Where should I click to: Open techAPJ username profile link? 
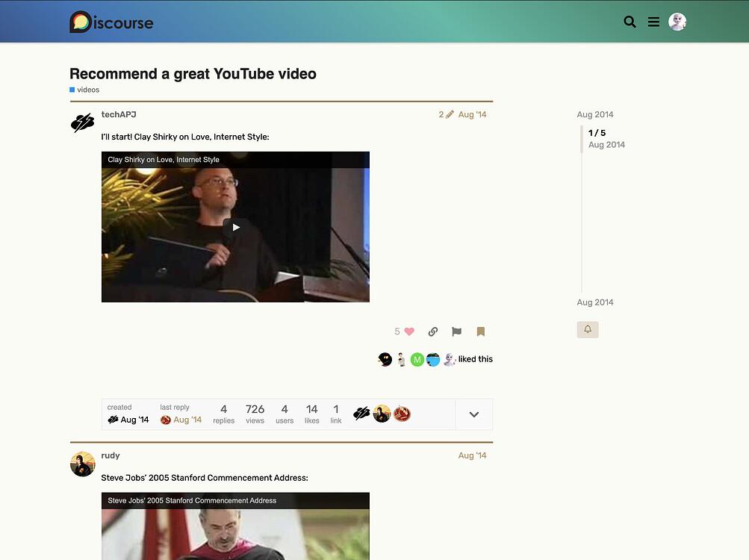119,114
